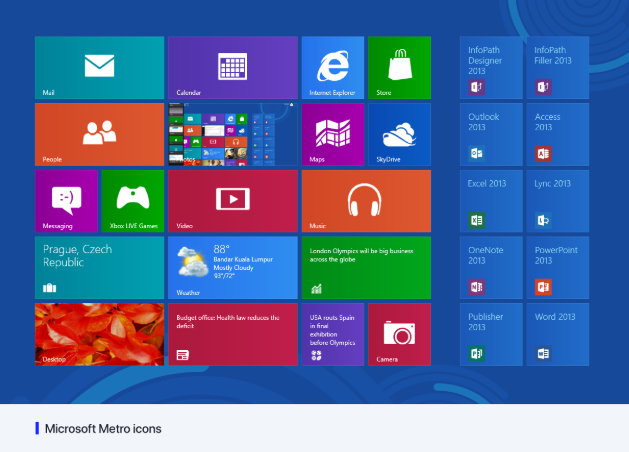Open Prague, Czech Republic travel tile
Viewport: 629px width, 452px height.
click(x=99, y=268)
